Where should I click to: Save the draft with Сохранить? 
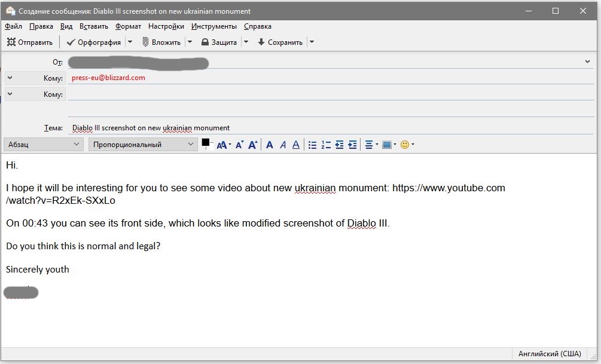click(280, 42)
